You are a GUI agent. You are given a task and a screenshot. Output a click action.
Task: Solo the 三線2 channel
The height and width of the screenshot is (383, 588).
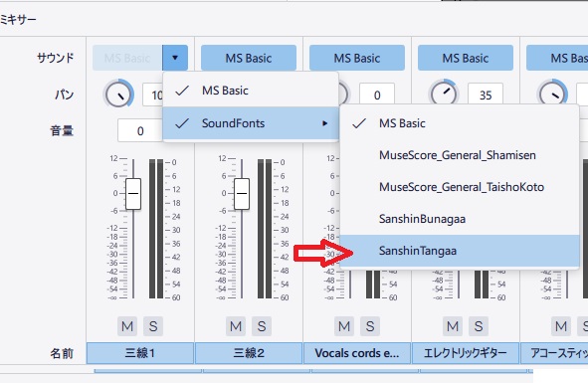click(x=262, y=326)
